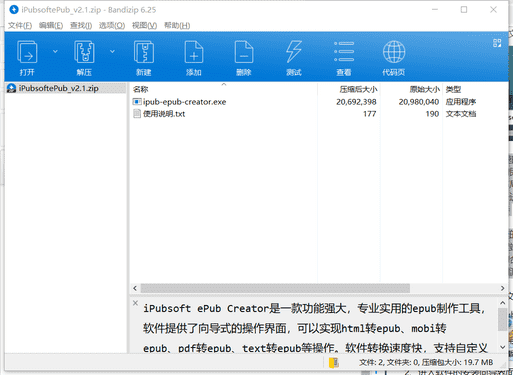
Task: Open the File (文件) menu
Action: [20, 25]
